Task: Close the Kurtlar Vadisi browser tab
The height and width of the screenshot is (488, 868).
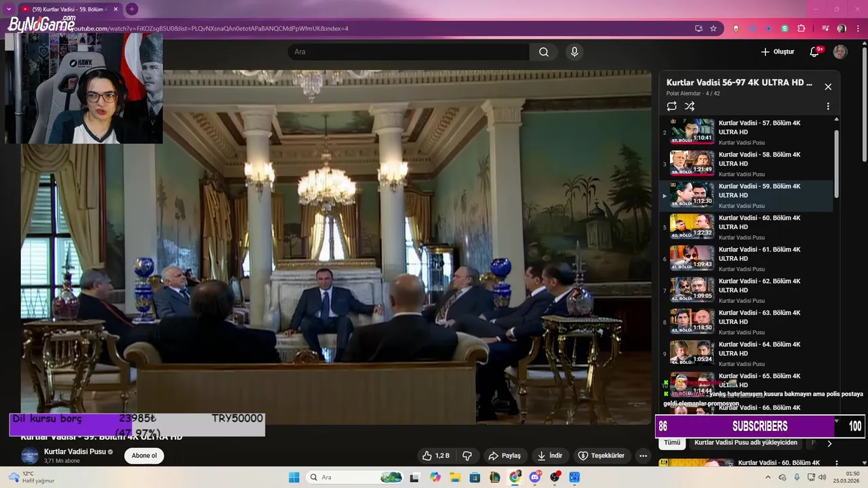Action: tap(116, 9)
